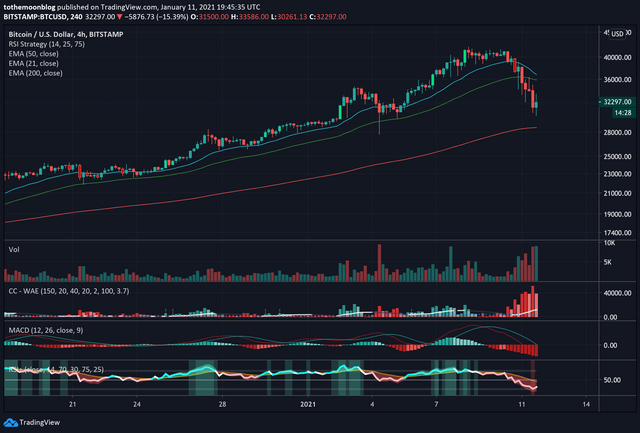Click the 0.00 label on MACD axis

point(611,346)
